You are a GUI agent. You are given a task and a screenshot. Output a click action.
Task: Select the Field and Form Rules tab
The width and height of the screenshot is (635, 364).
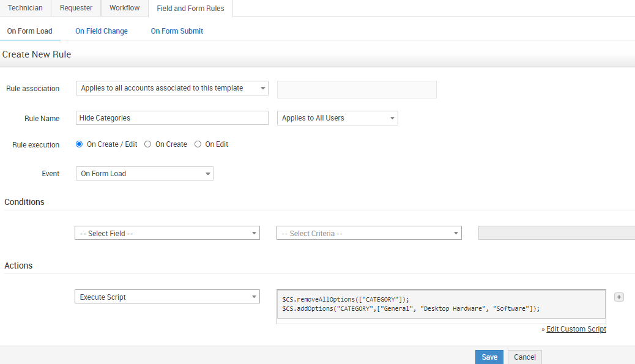(190, 9)
